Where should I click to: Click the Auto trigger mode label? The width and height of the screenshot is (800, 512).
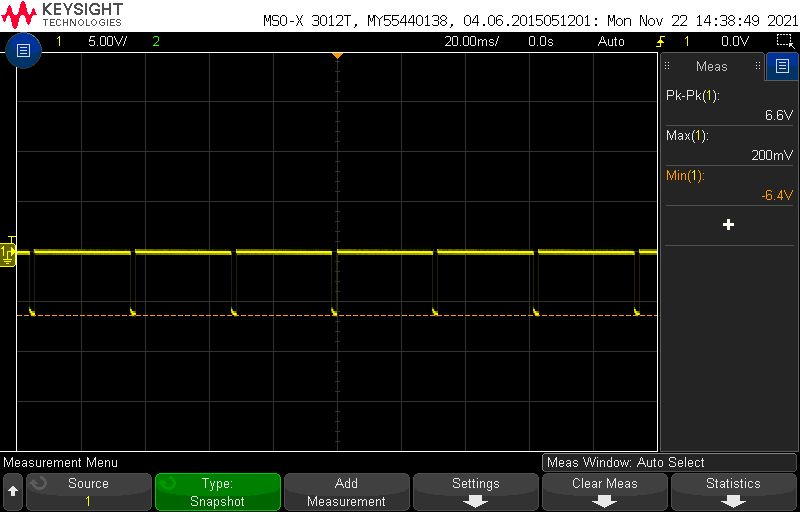click(x=611, y=42)
